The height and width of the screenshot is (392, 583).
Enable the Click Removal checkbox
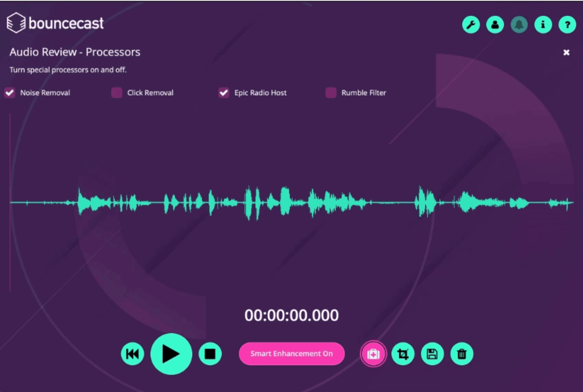(117, 92)
